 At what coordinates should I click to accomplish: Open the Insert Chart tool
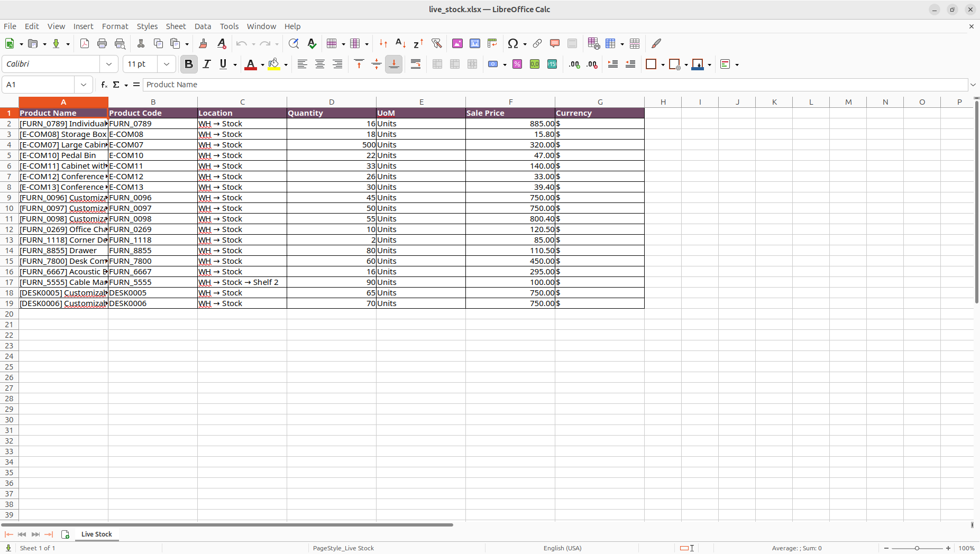click(475, 43)
